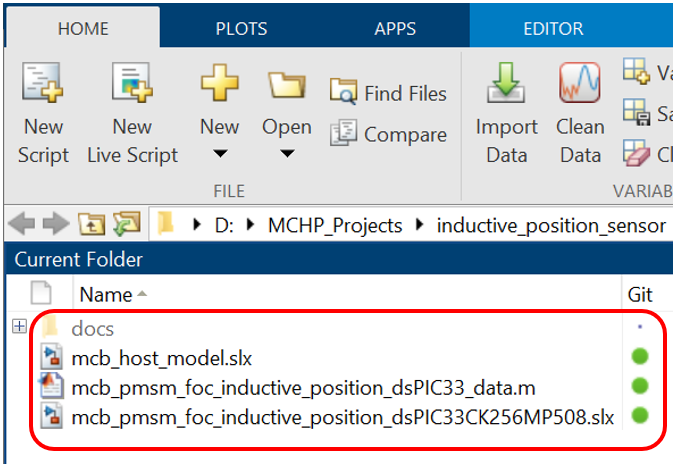Viewport: 678px width, 467px height.
Task: Click the docs folder icon
Action: [x=51, y=326]
